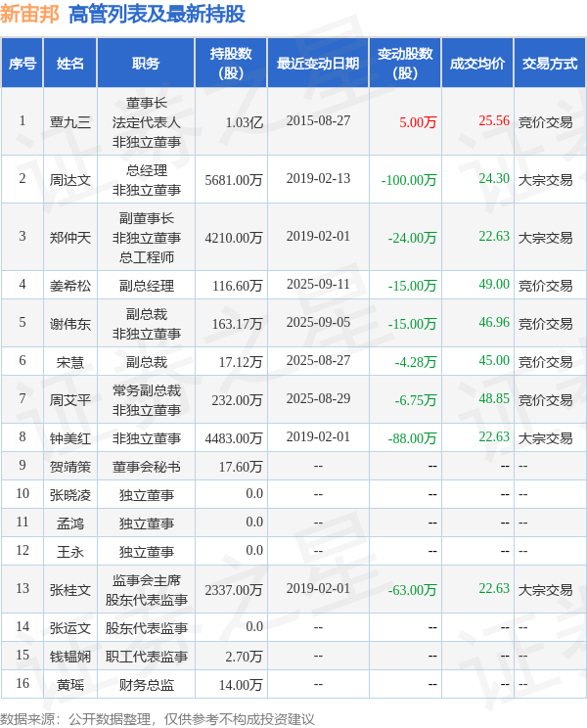Click the 财务总监 position cell
This screenshot has width=587, height=728.
point(146,684)
